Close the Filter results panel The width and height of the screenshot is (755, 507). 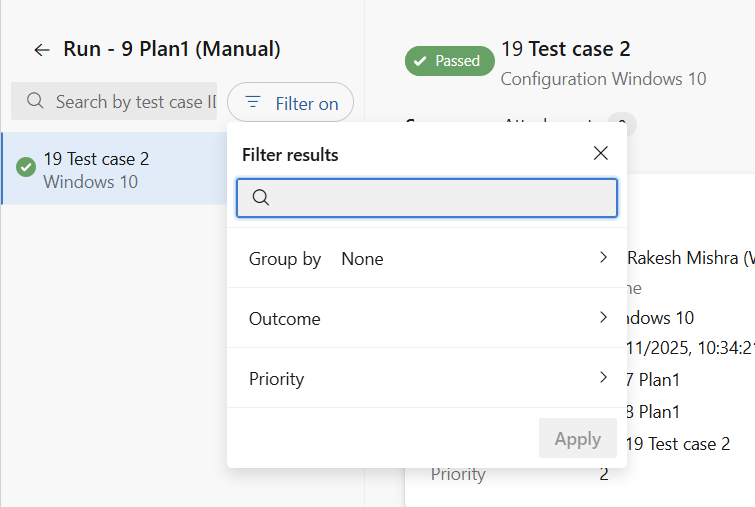600,153
